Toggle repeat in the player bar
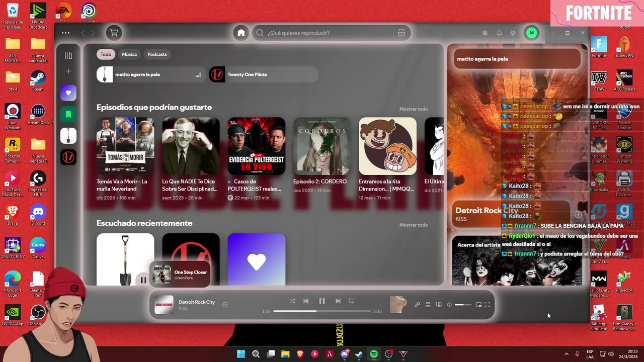This screenshot has width=644, height=362. [x=352, y=301]
